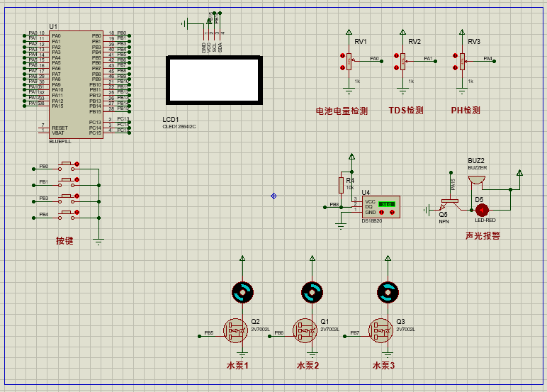The image size is (547, 392).
Task: Toggle the red latch dot on the PB3 button
Action: [x=77, y=196]
